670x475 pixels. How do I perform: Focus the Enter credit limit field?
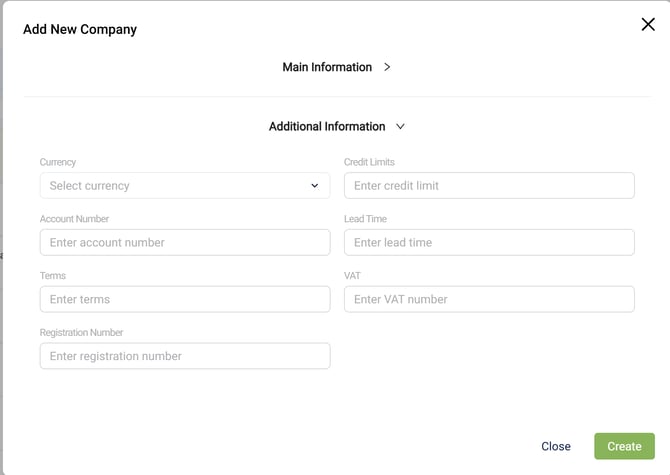pyautogui.click(x=489, y=186)
